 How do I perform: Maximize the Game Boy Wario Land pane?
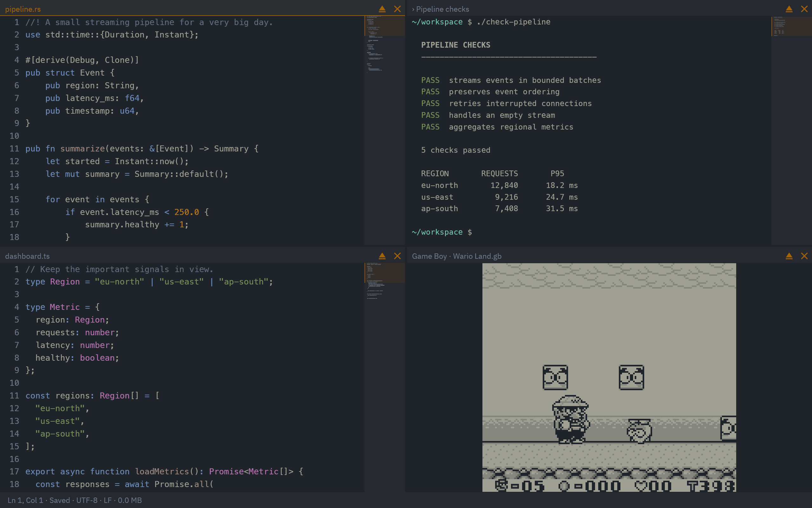[x=789, y=256]
